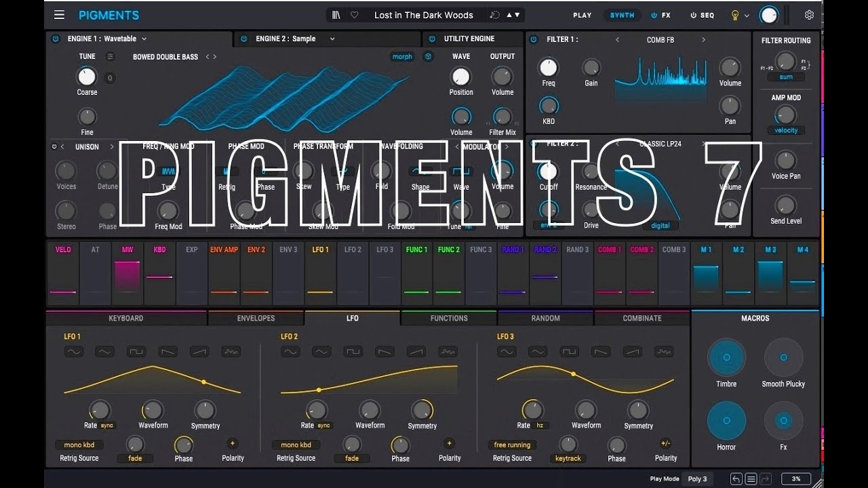The image size is (868, 488).
Task: Expand the Engine 2 Sample type dropdown
Action: click(332, 39)
